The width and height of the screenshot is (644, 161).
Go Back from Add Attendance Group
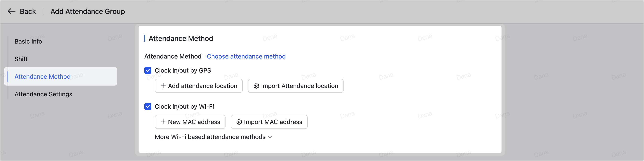(22, 11)
